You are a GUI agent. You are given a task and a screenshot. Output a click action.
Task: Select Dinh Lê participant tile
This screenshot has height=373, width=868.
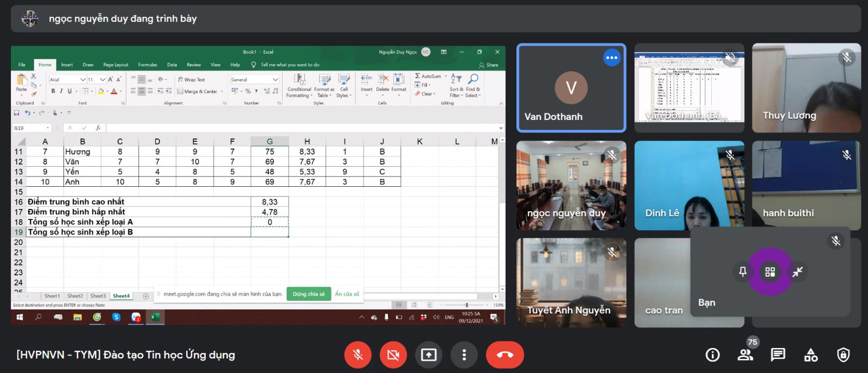(688, 185)
